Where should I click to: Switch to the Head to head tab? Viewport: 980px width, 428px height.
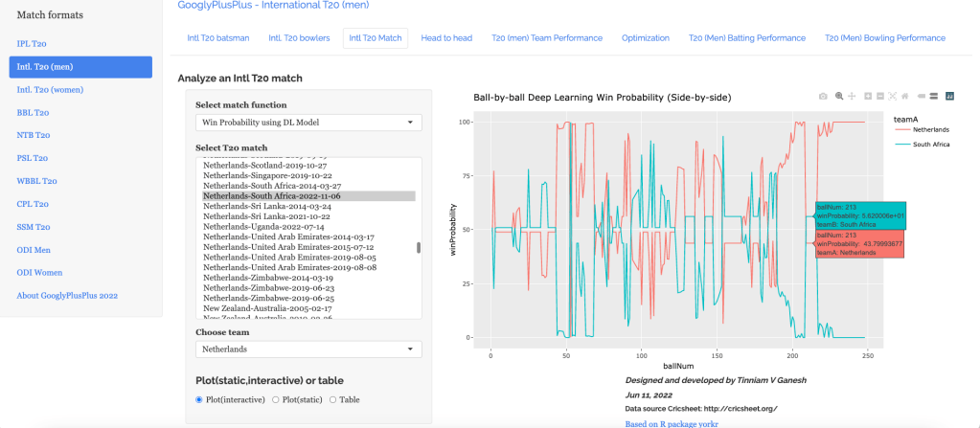coord(446,38)
